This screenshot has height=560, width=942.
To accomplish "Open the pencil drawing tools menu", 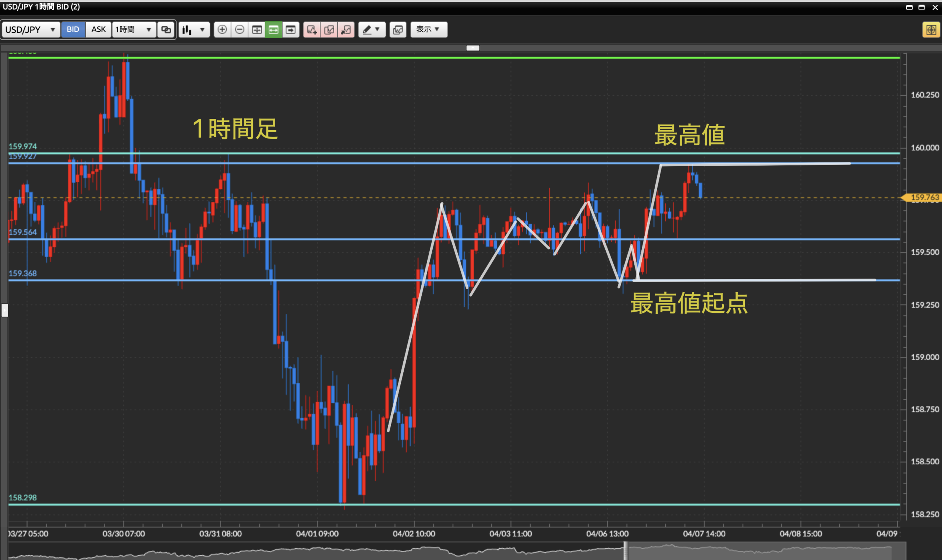I will pos(371,29).
